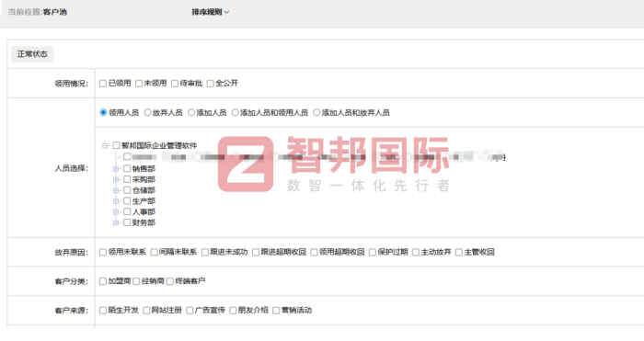The width and height of the screenshot is (644, 341).
Task: Click the 客户池 location text
Action: [54, 12]
